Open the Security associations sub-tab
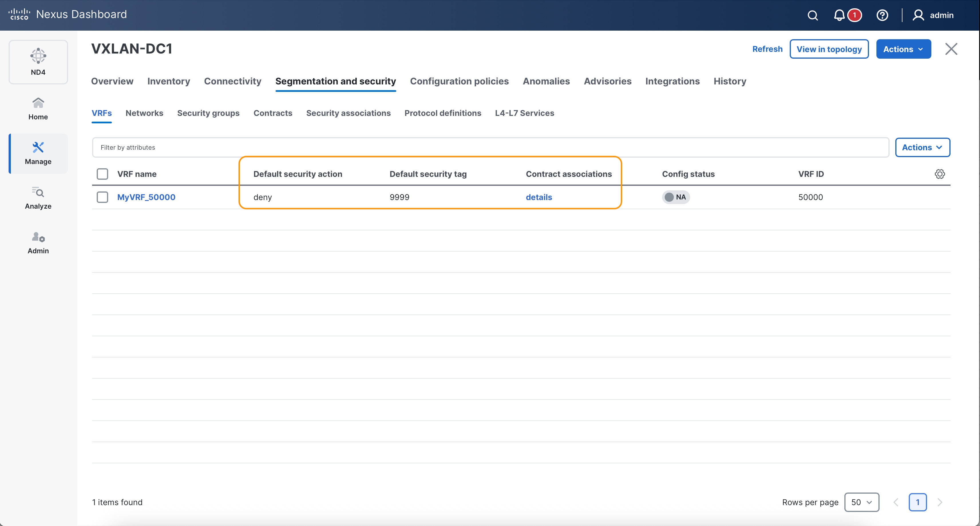Image resolution: width=980 pixels, height=526 pixels. (348, 113)
